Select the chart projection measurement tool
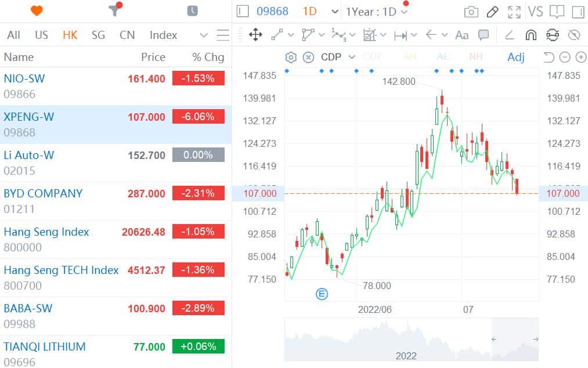The image size is (588, 368). (370, 35)
